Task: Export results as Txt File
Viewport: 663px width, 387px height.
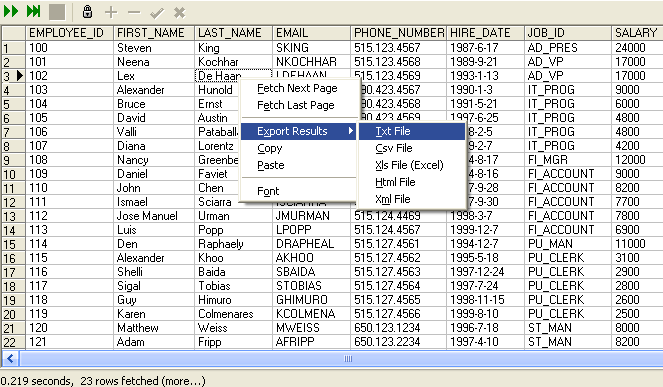Action: coord(412,131)
